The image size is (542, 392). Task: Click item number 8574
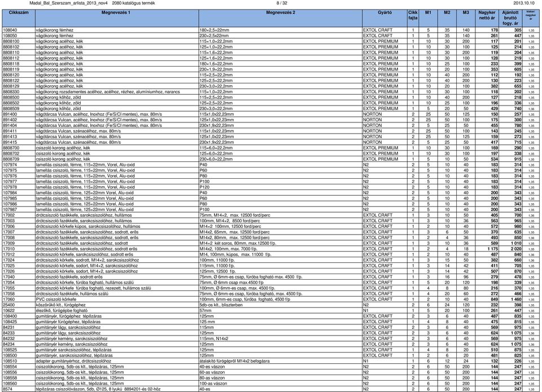pos(7,389)
